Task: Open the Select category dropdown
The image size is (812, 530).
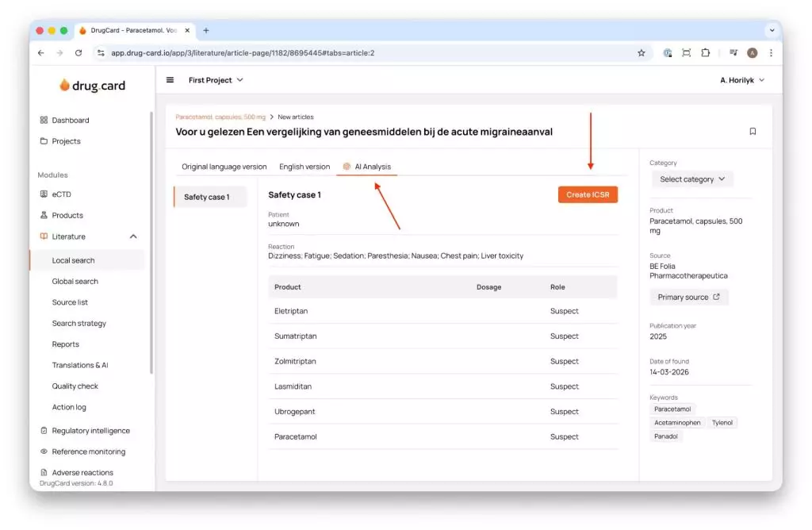Action: (x=691, y=179)
